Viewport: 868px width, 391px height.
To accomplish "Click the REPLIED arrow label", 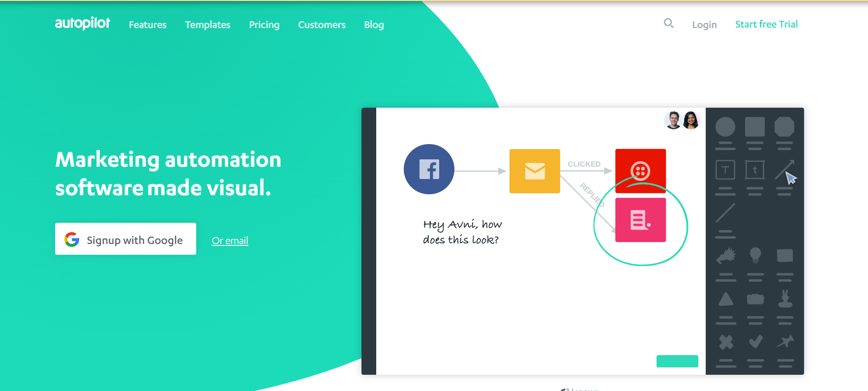I will tap(592, 195).
